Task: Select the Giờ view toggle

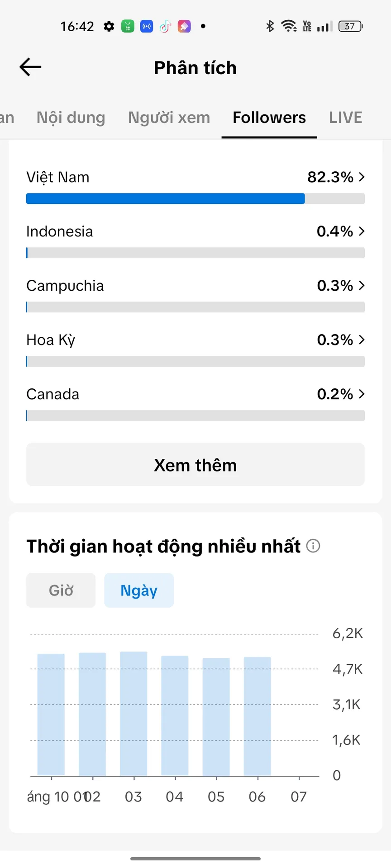Action: [61, 590]
